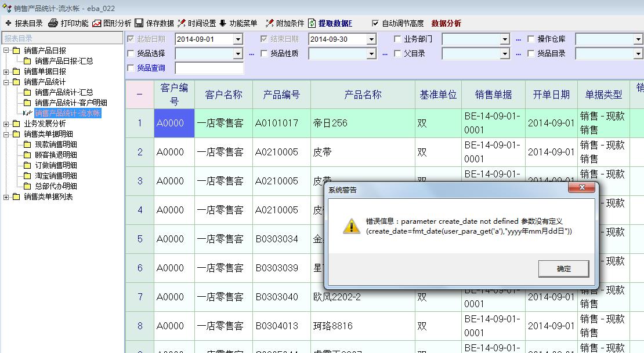Open 时间设置 toolbar icon
Screen dimensions: 644x353
coord(182,23)
